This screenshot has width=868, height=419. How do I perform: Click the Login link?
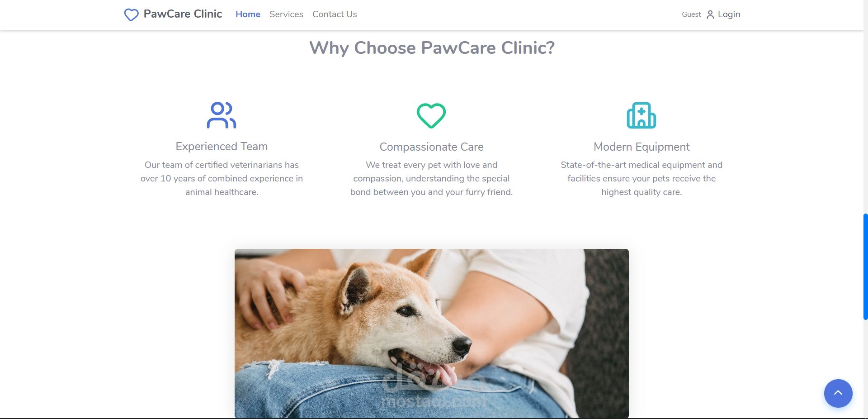pyautogui.click(x=729, y=14)
